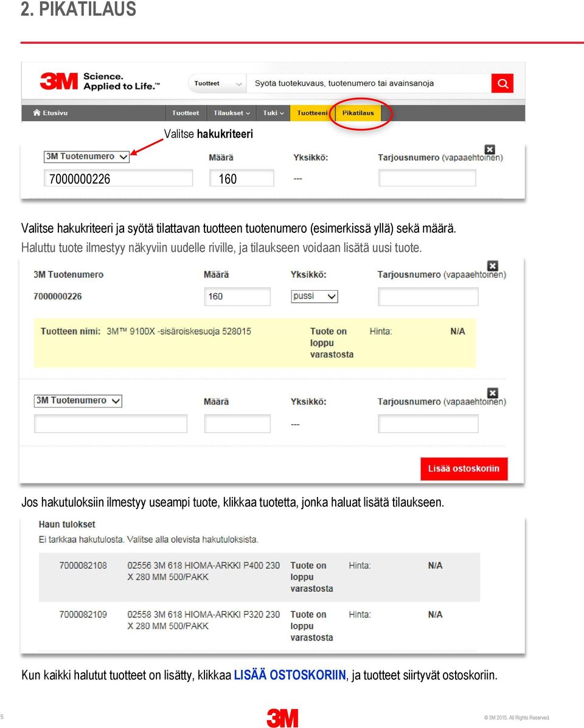The height and width of the screenshot is (728, 584).
Task: Expand the Tuki menu
Action: point(273,113)
